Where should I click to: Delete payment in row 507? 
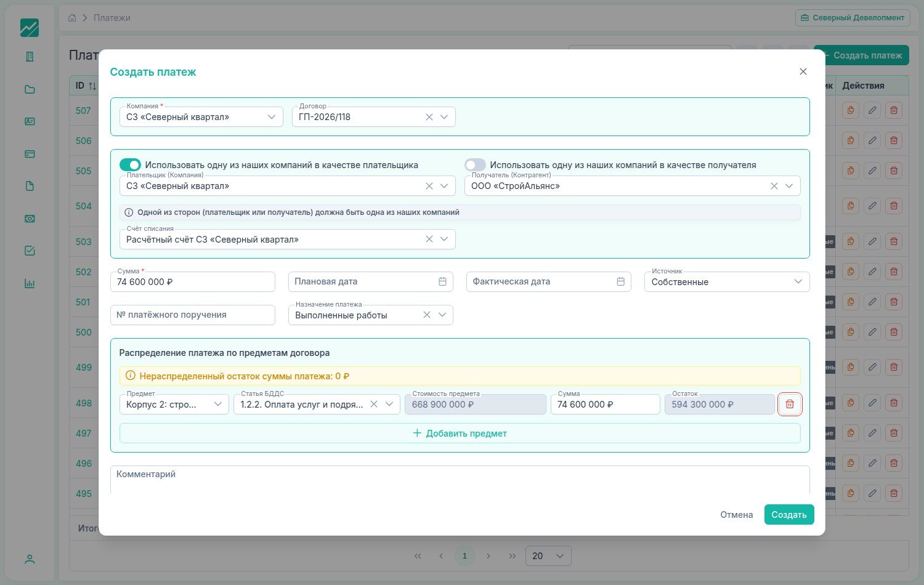[894, 110]
